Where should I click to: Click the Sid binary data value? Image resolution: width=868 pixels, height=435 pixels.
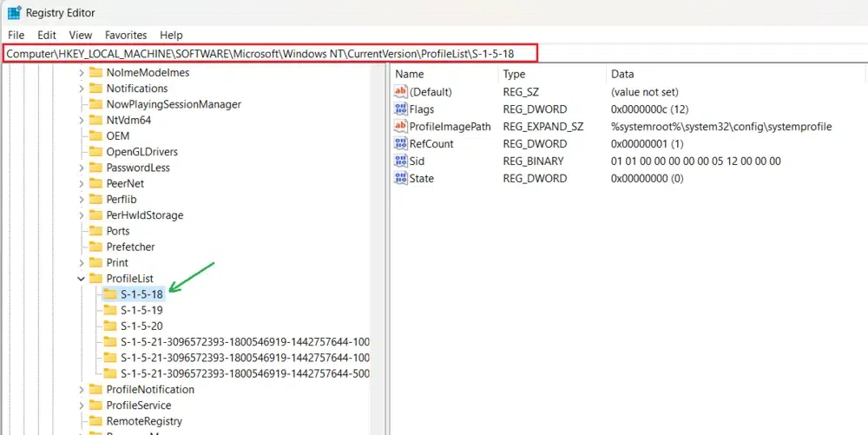(x=696, y=161)
